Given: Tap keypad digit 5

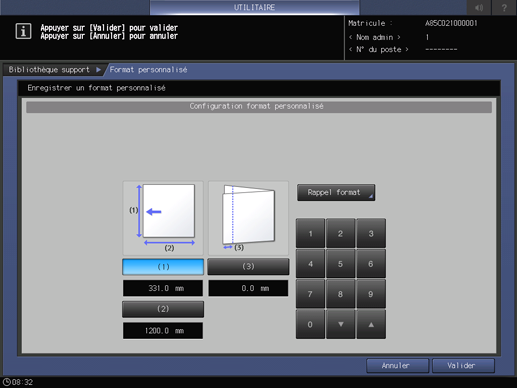Looking at the screenshot, I should [x=340, y=264].
